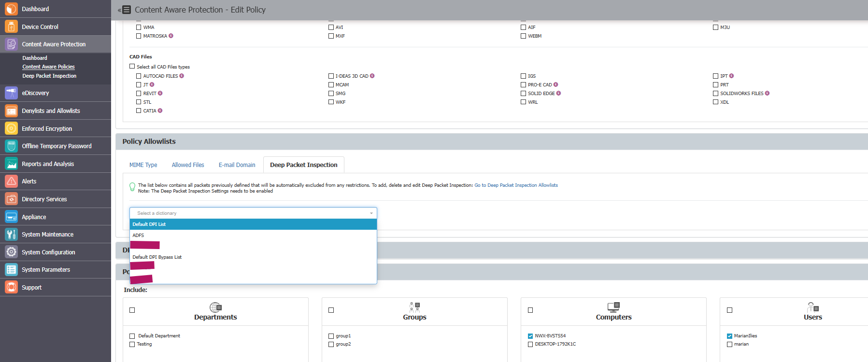This screenshot has height=362, width=868.
Task: Uncheck the MarianIlies user checkbox
Action: pos(729,336)
